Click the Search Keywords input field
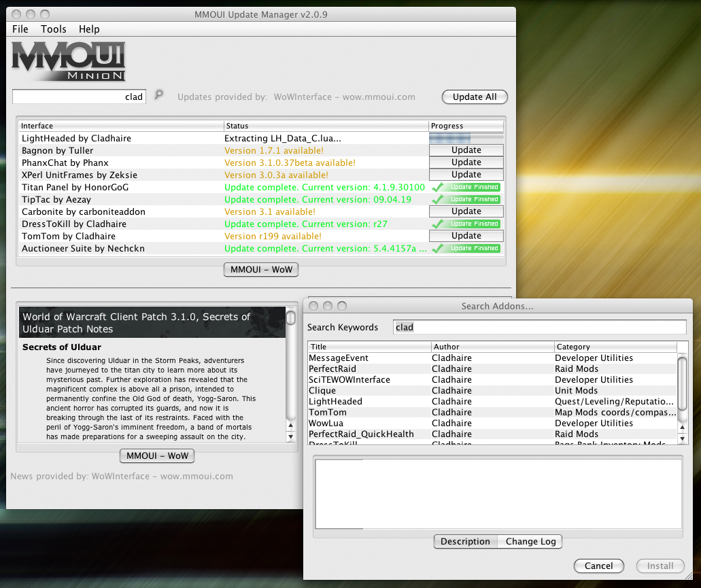The width and height of the screenshot is (701, 588). (538, 327)
